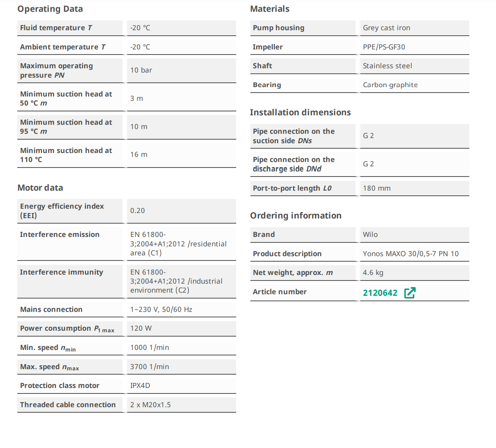Select the Motor data heading
Image resolution: width=496 pixels, height=448 pixels.
pos(40,188)
